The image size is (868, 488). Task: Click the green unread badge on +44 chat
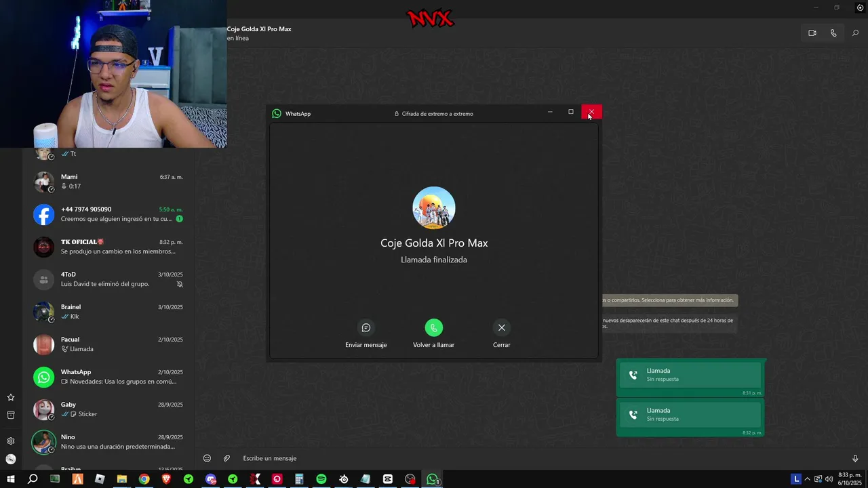180,219
